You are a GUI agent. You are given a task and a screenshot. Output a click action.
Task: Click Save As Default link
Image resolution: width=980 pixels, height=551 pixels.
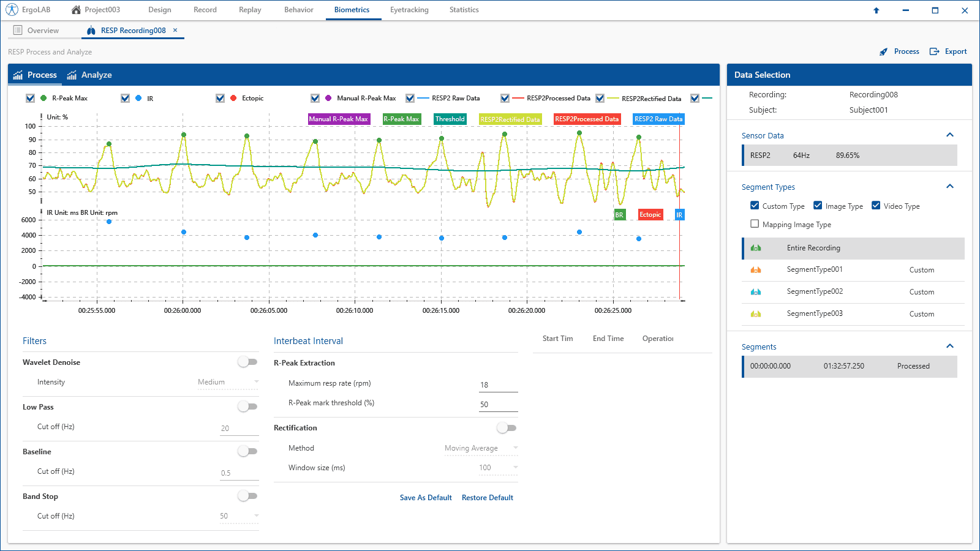coord(426,498)
